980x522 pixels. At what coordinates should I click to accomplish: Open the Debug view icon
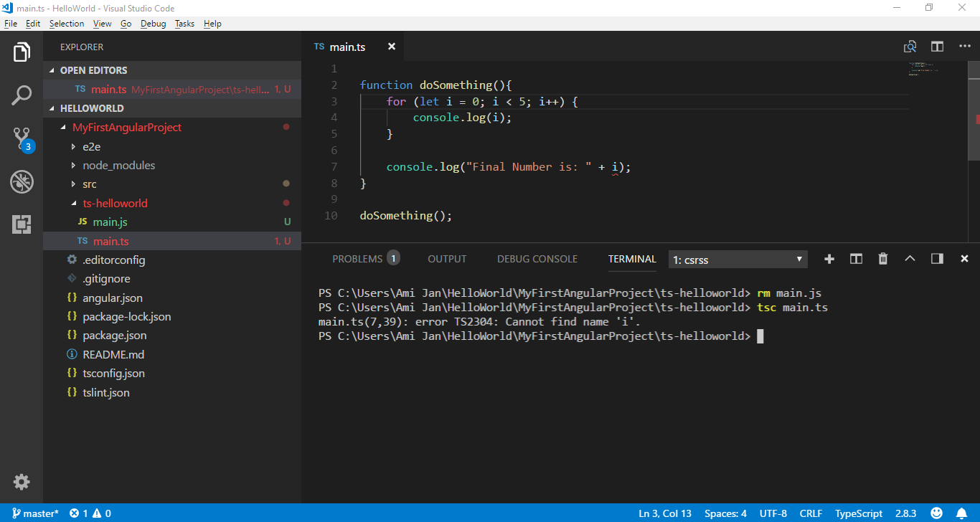point(22,182)
